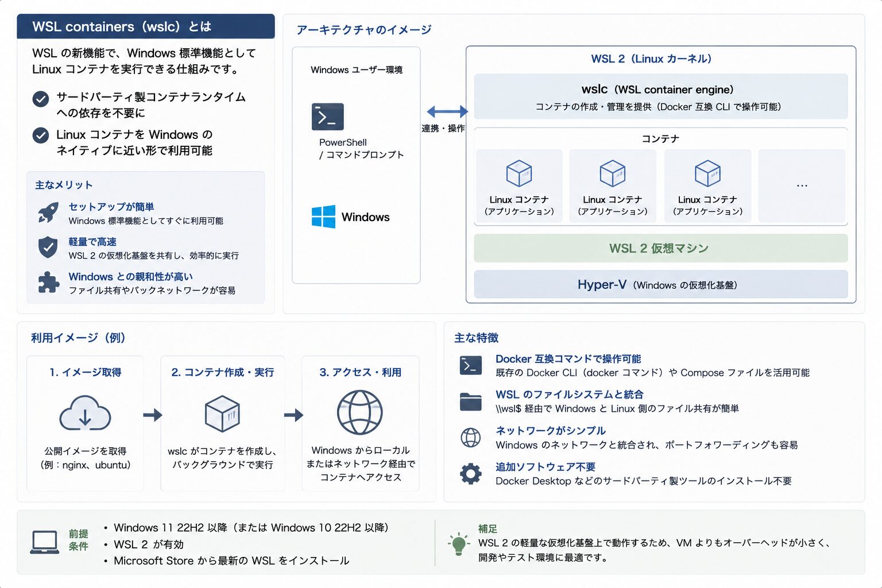The image size is (882, 588).
Task: Click the terminal icon beside Docker 互換コマンド
Action: coord(471,365)
